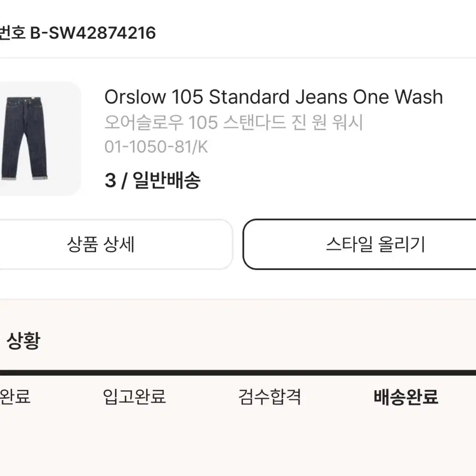Select the 검수합격 status step
Image resolution: width=476 pixels, height=476 pixels.
click(269, 397)
